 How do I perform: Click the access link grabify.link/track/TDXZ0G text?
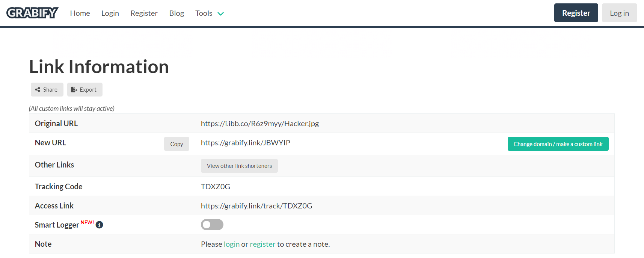[x=256, y=206]
